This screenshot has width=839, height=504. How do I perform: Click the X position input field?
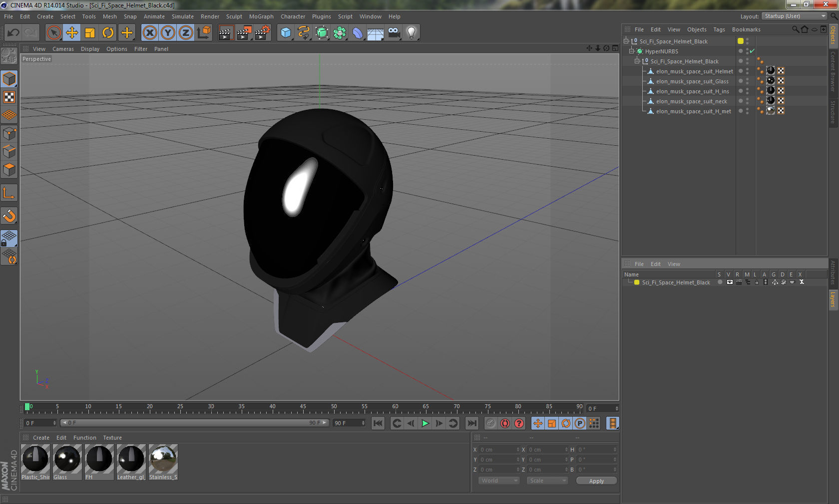pos(499,450)
